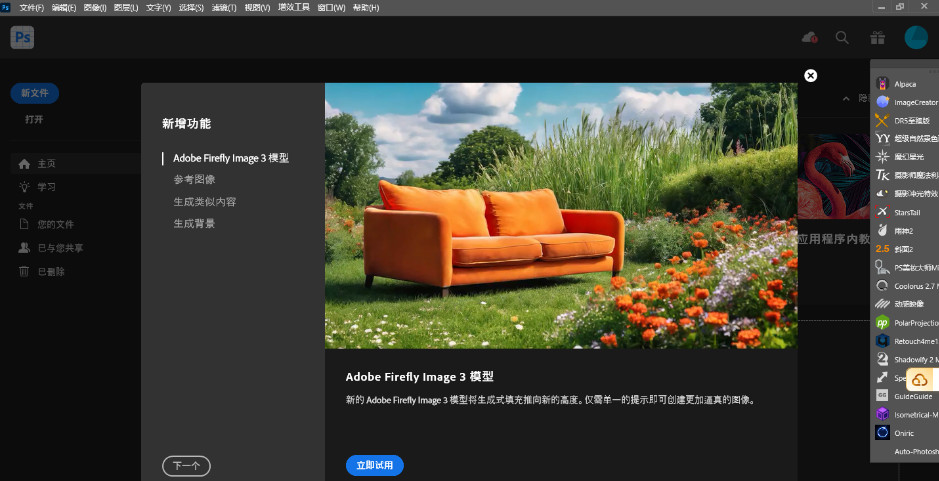Click the person icon beside 已与您共享
Screen dimensions: 939x481
pyautogui.click(x=24, y=247)
